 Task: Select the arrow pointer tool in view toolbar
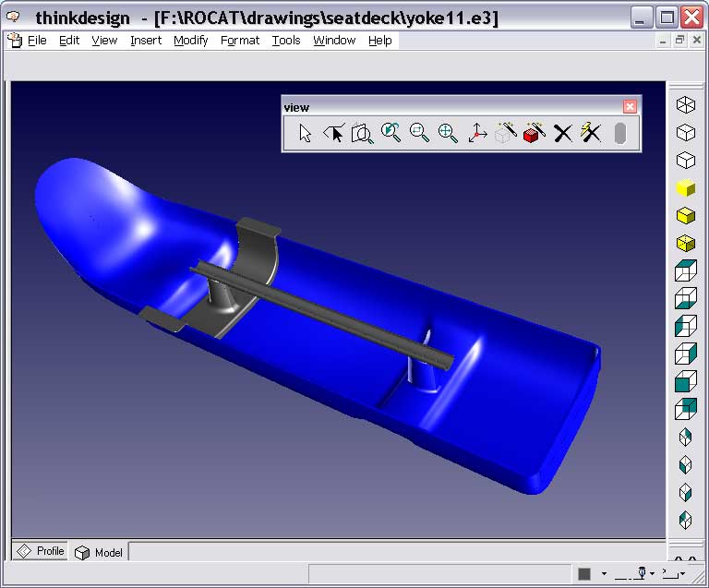pos(305,134)
